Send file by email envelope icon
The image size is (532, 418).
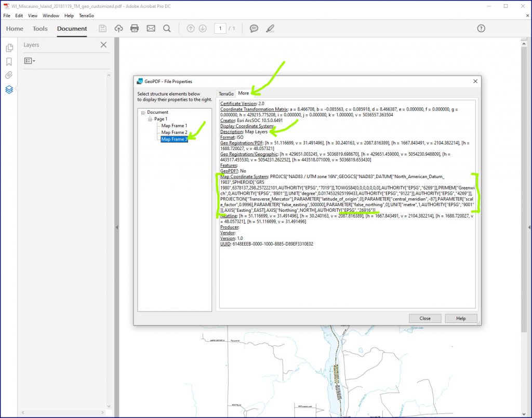151,29
